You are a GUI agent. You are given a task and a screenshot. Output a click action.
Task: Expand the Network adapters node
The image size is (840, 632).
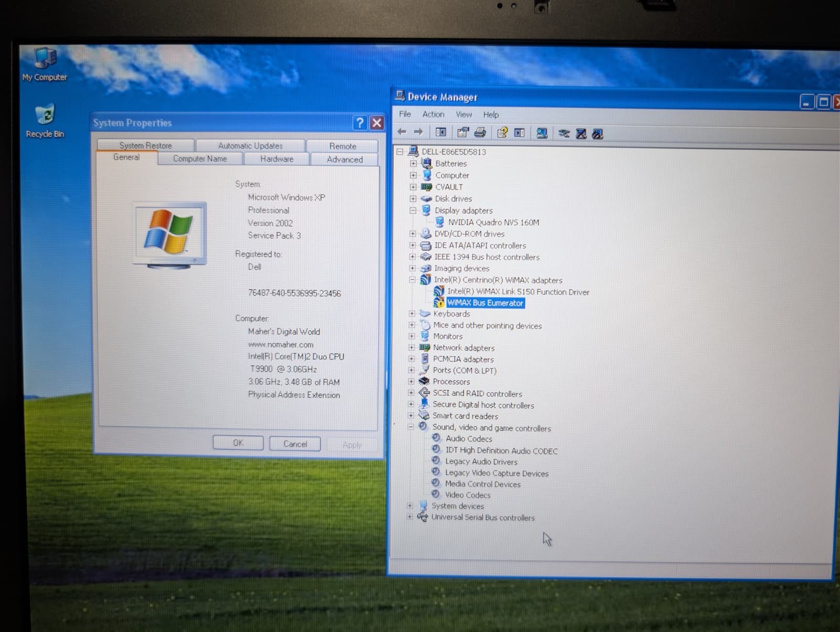coord(412,347)
